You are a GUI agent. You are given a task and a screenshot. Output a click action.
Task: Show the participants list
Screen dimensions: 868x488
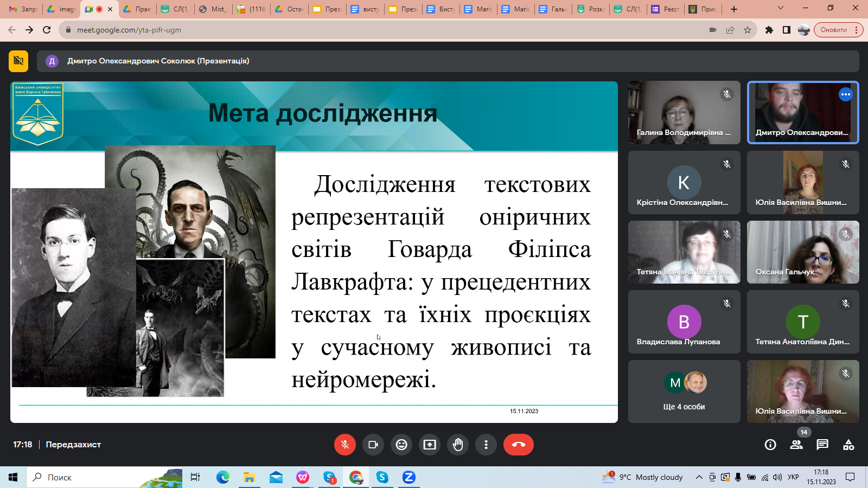[796, 445]
